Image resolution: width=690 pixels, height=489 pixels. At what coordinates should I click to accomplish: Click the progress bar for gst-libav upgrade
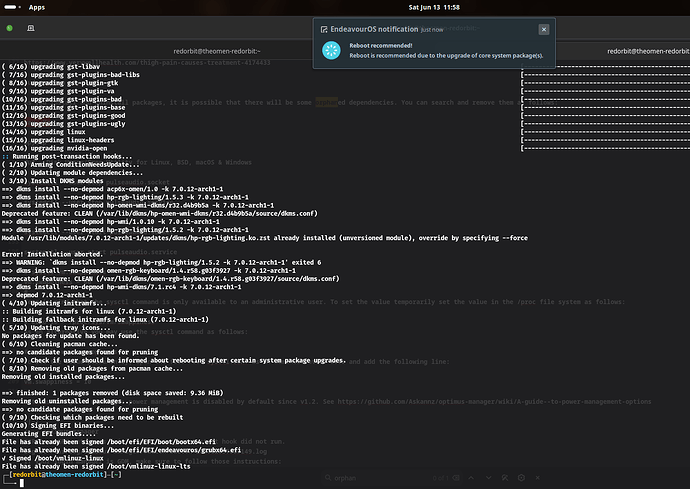[605, 67]
